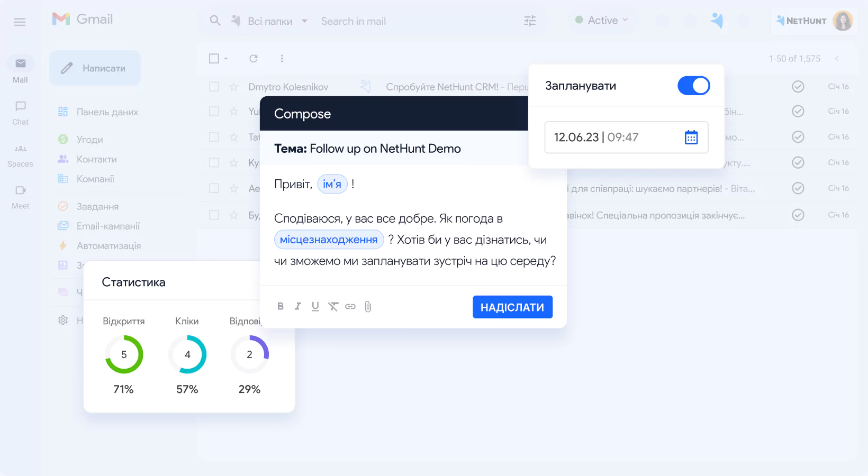Open the Active status dropdown

[x=602, y=20]
